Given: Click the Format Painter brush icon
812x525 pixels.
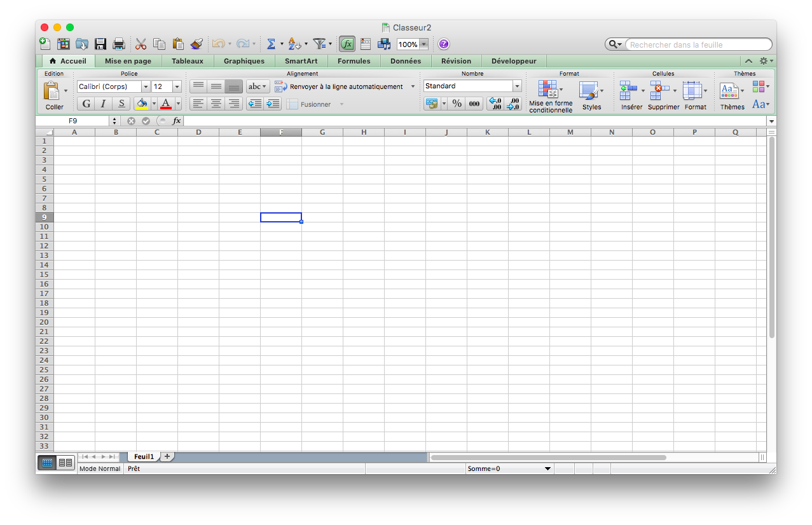Looking at the screenshot, I should (196, 44).
